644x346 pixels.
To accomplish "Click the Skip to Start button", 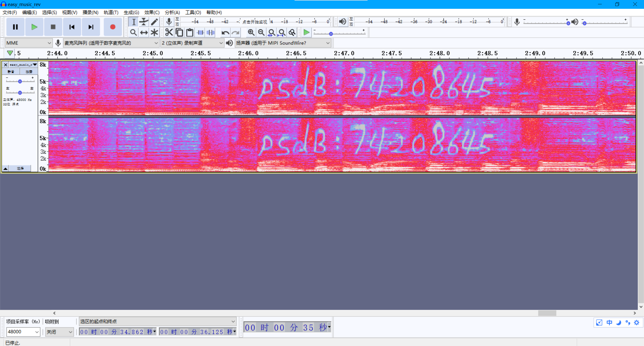I will click(x=72, y=27).
